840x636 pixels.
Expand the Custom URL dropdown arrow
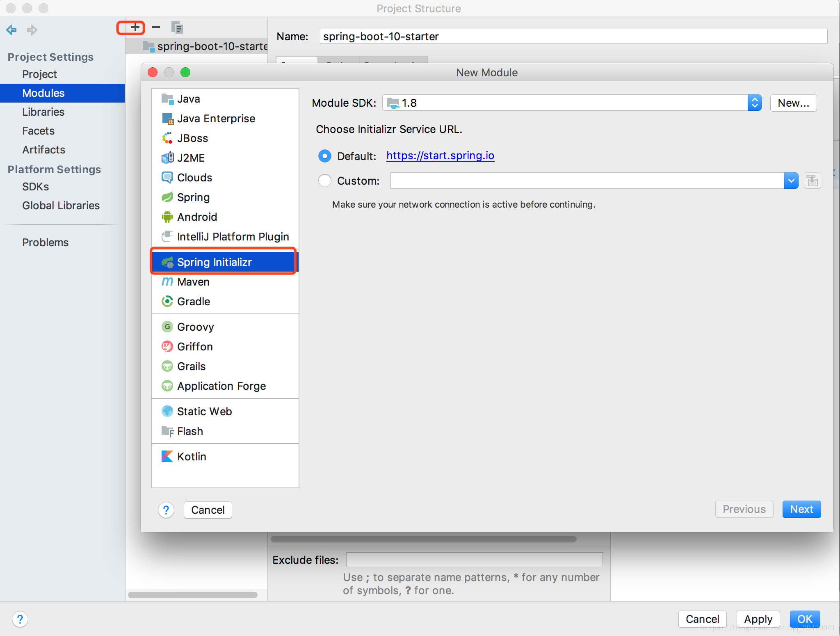tap(791, 181)
